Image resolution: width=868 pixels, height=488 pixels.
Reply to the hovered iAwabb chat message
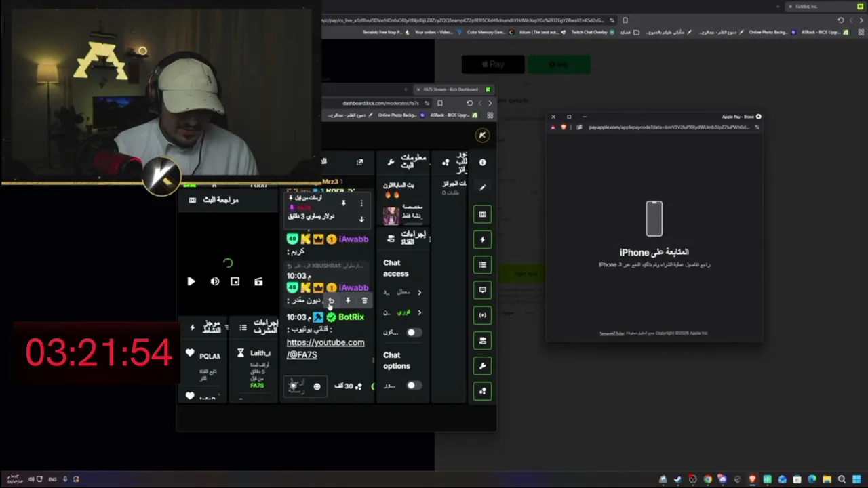331,301
